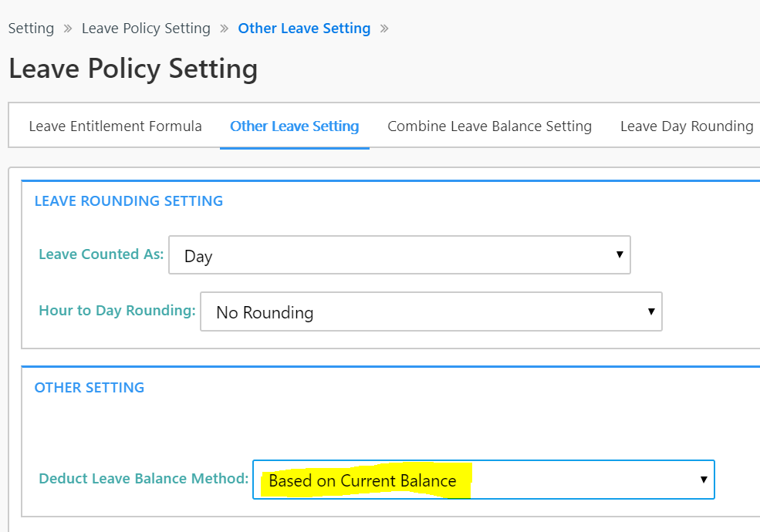Click the blue Other Leave Setting breadcrumb
This screenshot has height=532, width=760.
[x=304, y=29]
